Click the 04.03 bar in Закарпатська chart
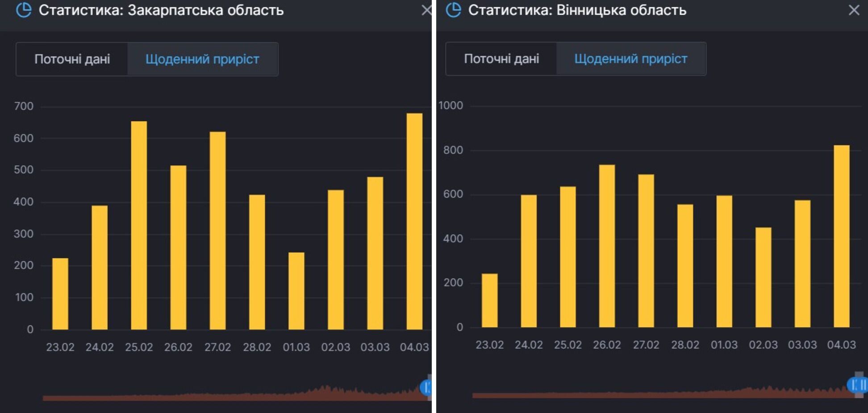Viewport: 868px width, 413px height. click(x=414, y=221)
